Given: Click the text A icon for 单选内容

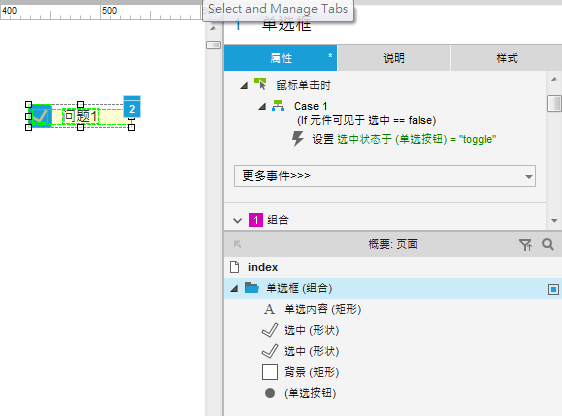Looking at the screenshot, I should [x=270, y=309].
